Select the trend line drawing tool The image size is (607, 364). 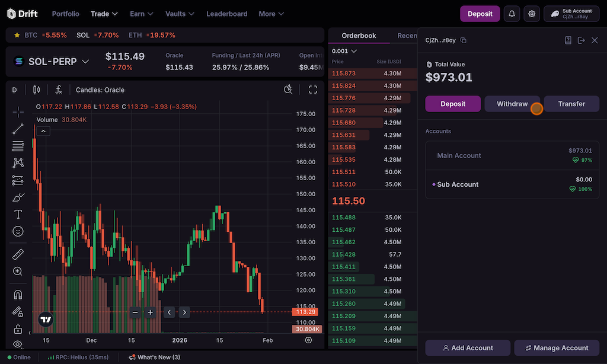point(18,128)
